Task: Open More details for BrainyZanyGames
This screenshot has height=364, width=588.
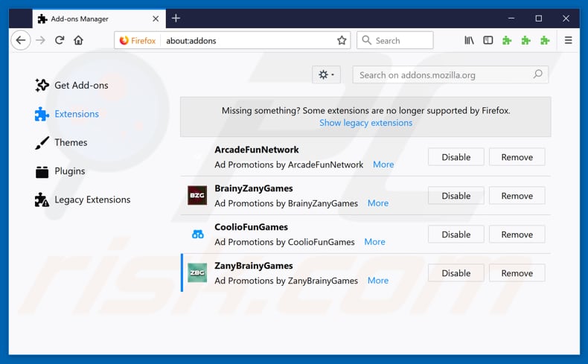Action: 378,203
